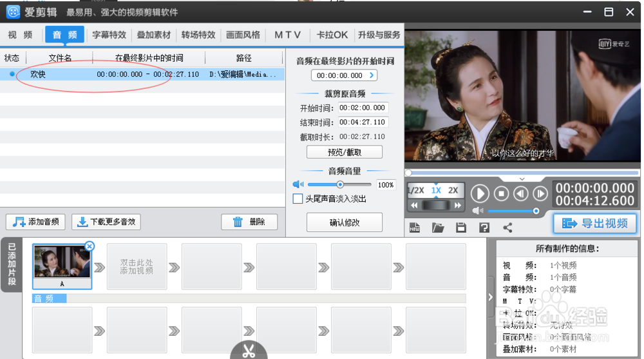Click the 音频 timeline track label
This screenshot has width=644, height=359.
tap(49, 298)
